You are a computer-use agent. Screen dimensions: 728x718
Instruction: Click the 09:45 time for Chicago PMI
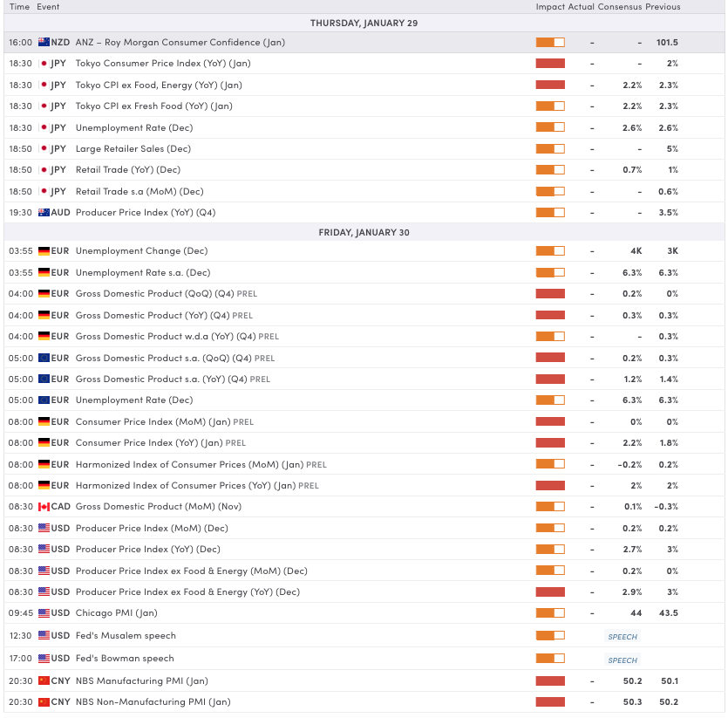pyautogui.click(x=21, y=613)
